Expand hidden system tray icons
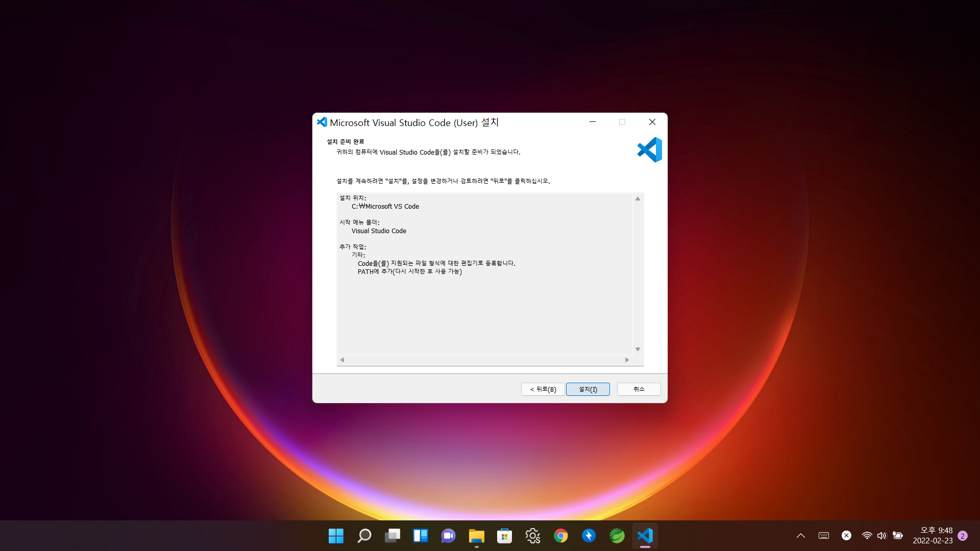The height and width of the screenshot is (551, 980). [x=800, y=535]
